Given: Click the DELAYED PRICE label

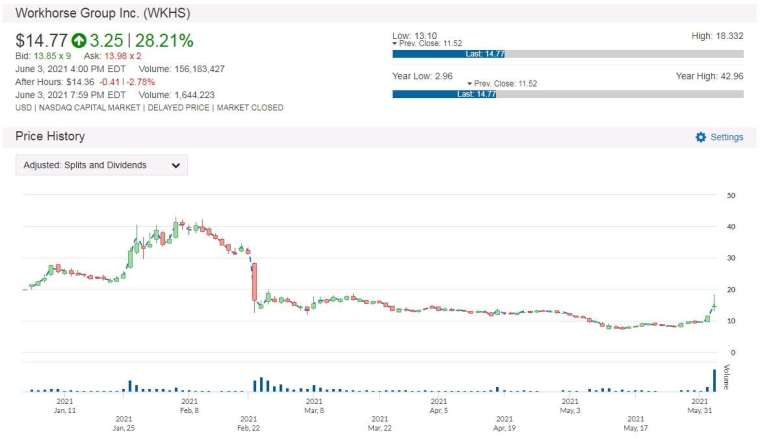Looking at the screenshot, I should (x=178, y=108).
